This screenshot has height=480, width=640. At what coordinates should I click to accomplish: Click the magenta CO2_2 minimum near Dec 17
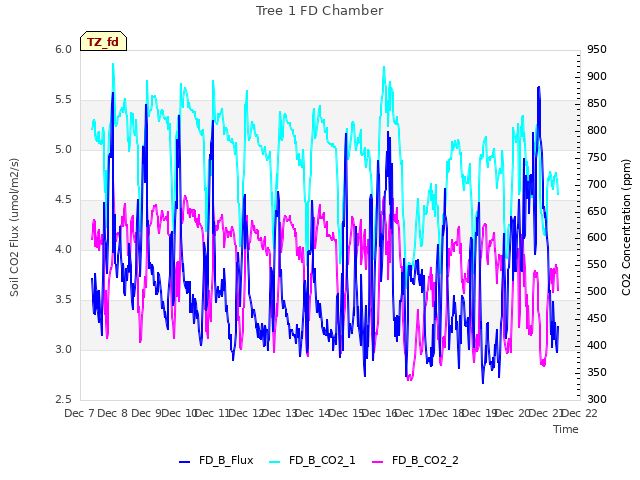(x=409, y=379)
